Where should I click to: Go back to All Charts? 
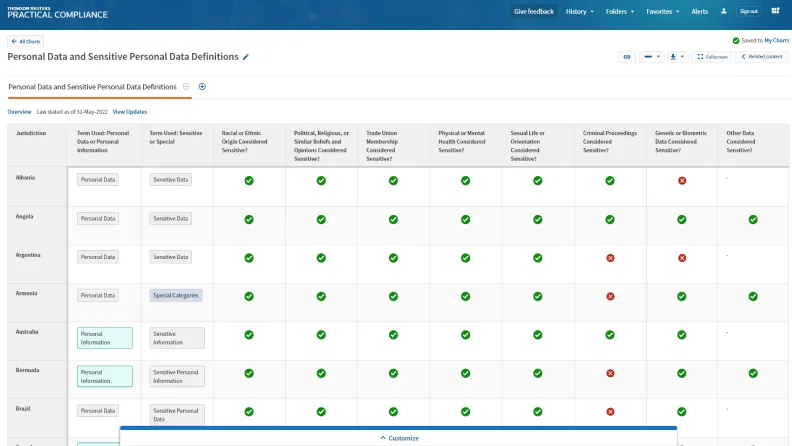point(26,41)
